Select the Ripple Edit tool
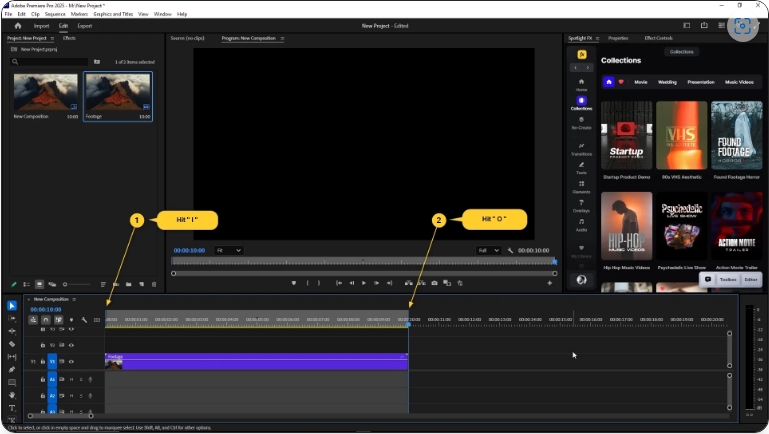This screenshot has width=769, height=434. (x=12, y=331)
